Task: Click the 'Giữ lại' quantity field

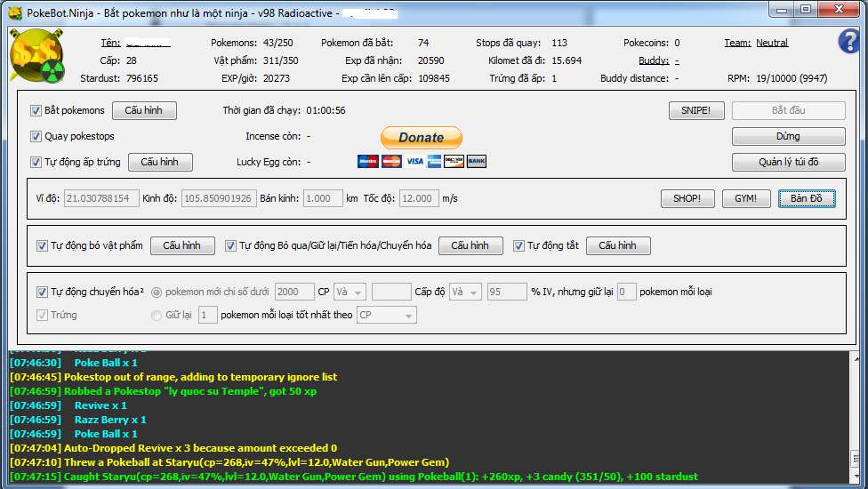Action: (x=207, y=315)
